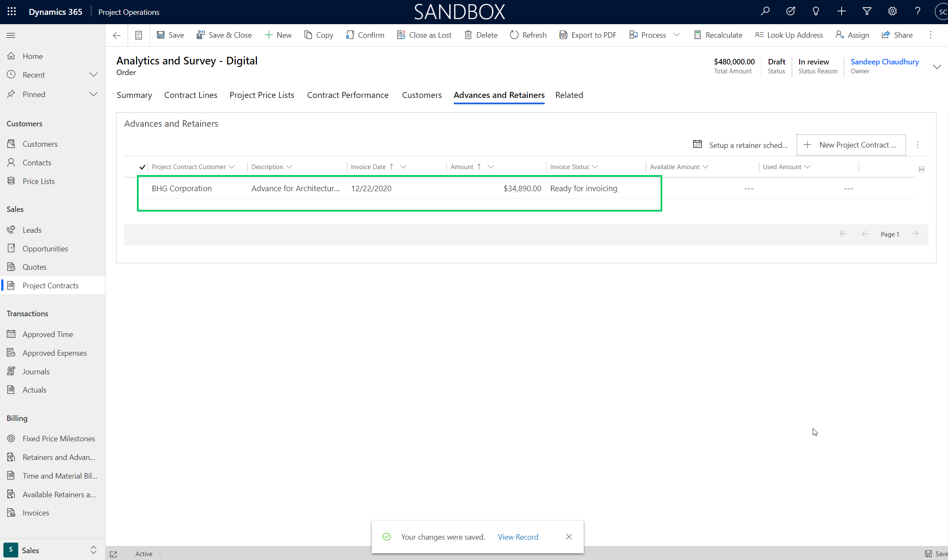Open the Invoice Status column dropdown
The width and height of the screenshot is (948, 560).
coord(595,167)
